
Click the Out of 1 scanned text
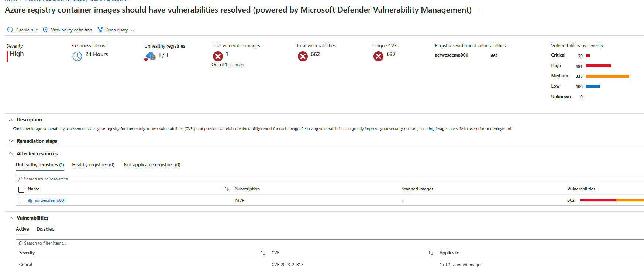(228, 65)
